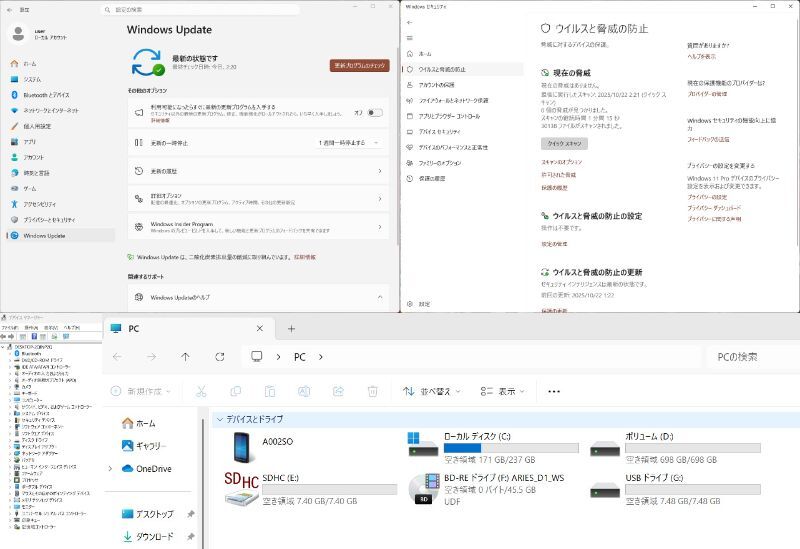
Task: Select ダウンロード in Explorer sidebar
Action: [148, 536]
